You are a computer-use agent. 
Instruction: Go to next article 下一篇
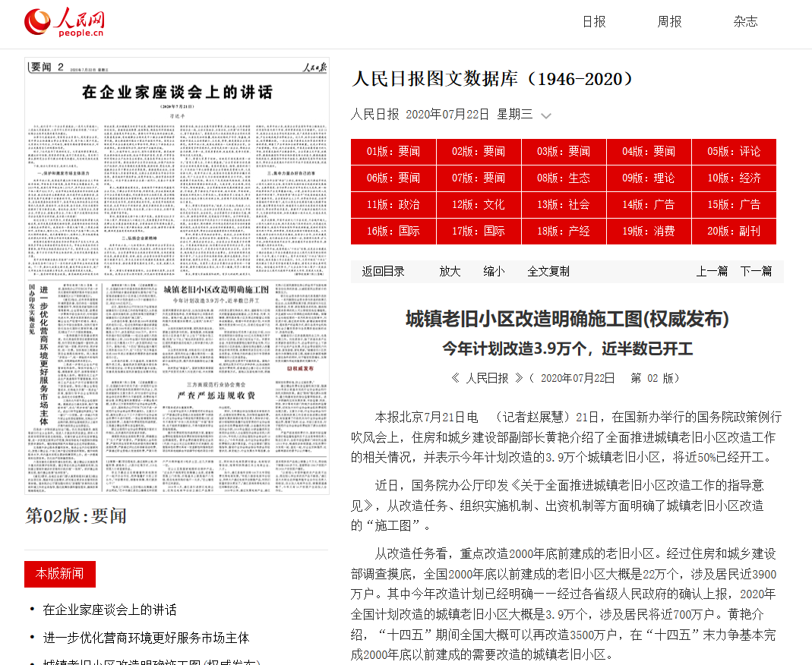[x=756, y=271]
